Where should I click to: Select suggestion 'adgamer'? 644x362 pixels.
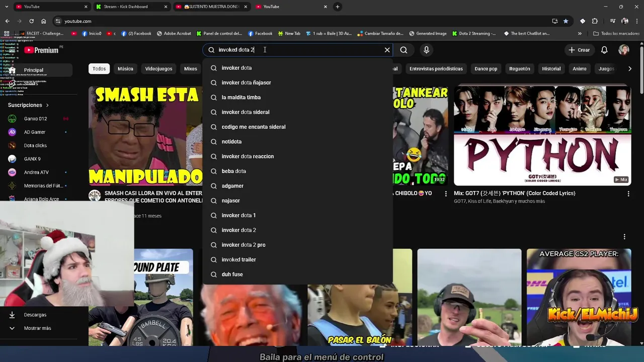click(x=297, y=186)
